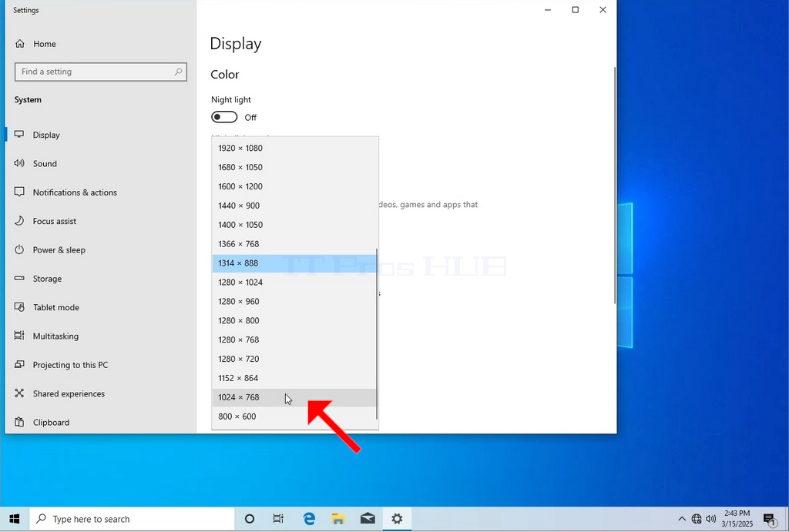Image resolution: width=789 pixels, height=532 pixels.
Task: Open Power & sleep settings
Action: point(59,250)
